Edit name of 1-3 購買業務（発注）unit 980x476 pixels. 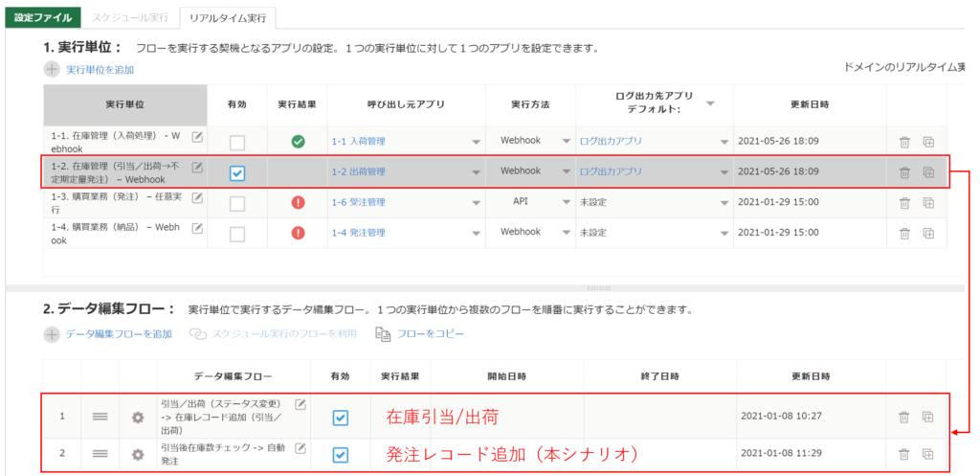tap(197, 197)
